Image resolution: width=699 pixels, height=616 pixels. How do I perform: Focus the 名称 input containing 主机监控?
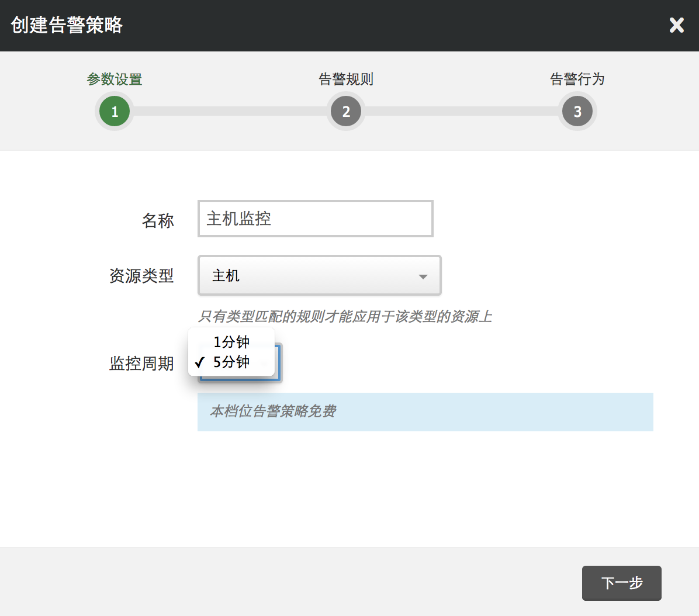tap(315, 219)
